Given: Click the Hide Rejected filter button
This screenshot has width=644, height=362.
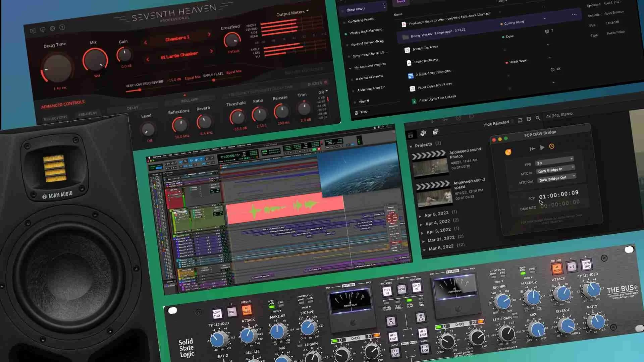Looking at the screenshot, I should [x=496, y=123].
